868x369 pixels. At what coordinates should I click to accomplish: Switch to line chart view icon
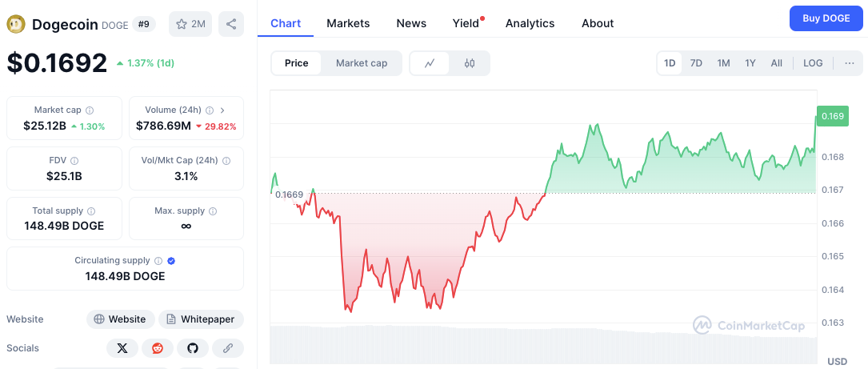tap(430, 63)
